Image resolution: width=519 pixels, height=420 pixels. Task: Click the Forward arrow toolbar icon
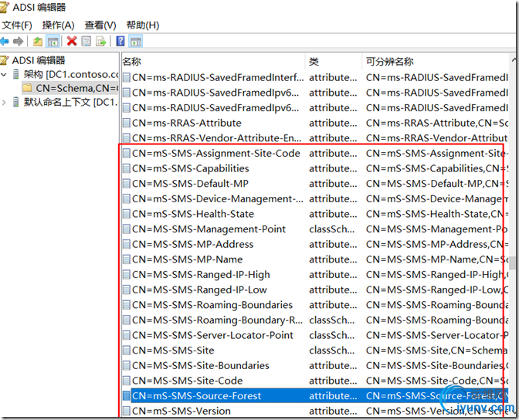(18, 42)
